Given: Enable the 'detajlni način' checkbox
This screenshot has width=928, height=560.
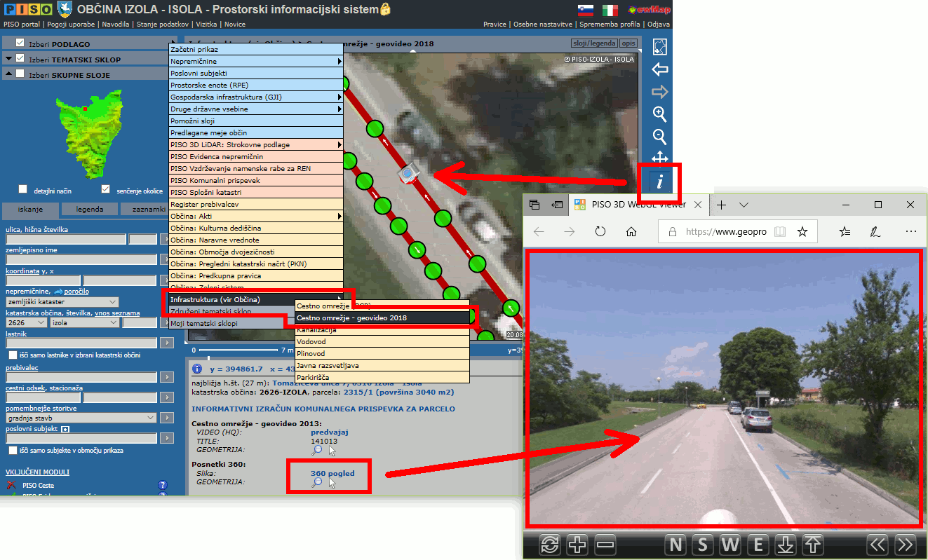Looking at the screenshot, I should [23, 189].
